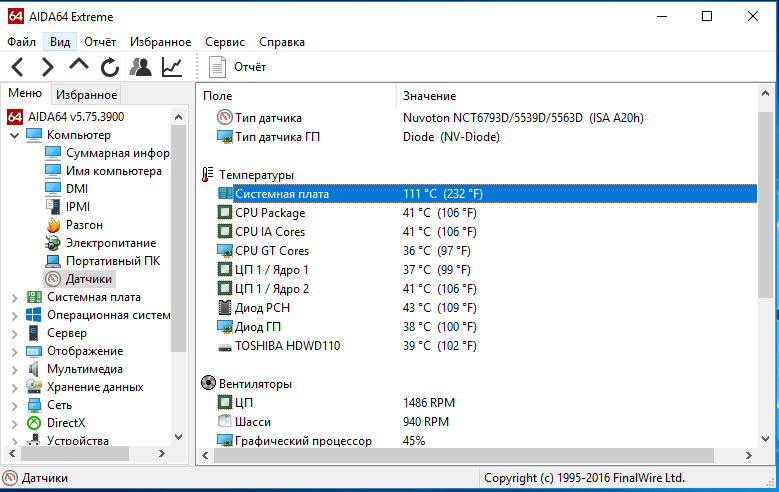The height and width of the screenshot is (492, 779).
Task: Select the Шасси fan row
Action: point(487,422)
